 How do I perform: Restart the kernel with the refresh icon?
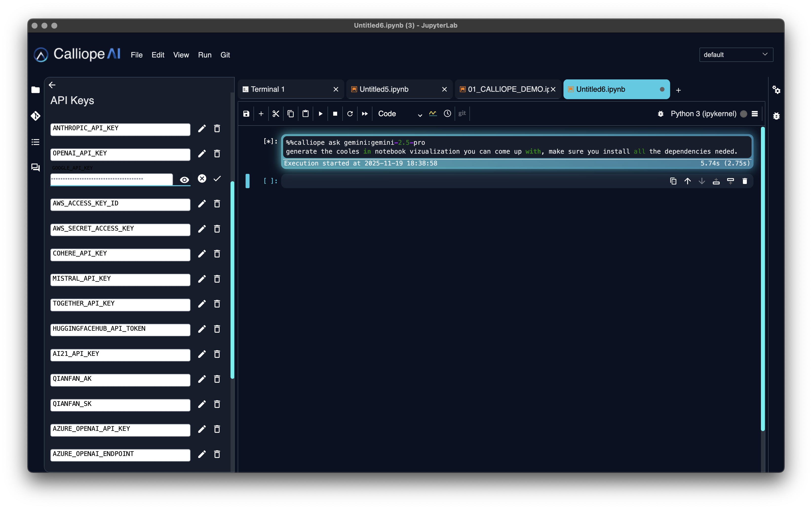click(349, 114)
